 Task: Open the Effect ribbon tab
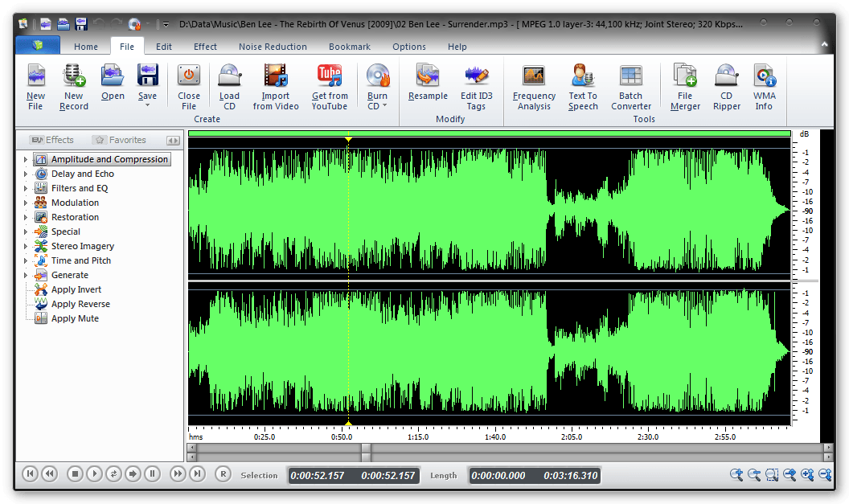click(x=205, y=47)
